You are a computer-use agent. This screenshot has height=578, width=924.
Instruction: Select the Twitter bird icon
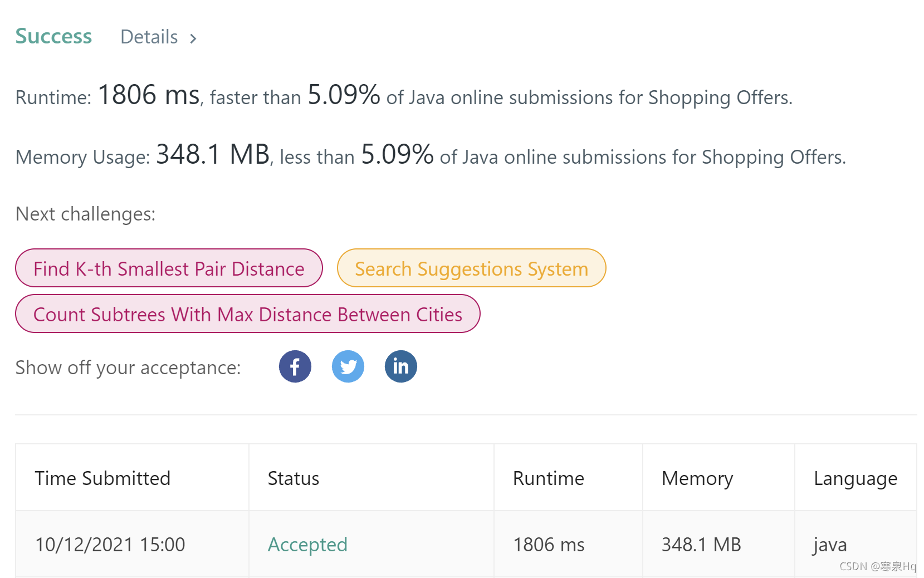(348, 366)
